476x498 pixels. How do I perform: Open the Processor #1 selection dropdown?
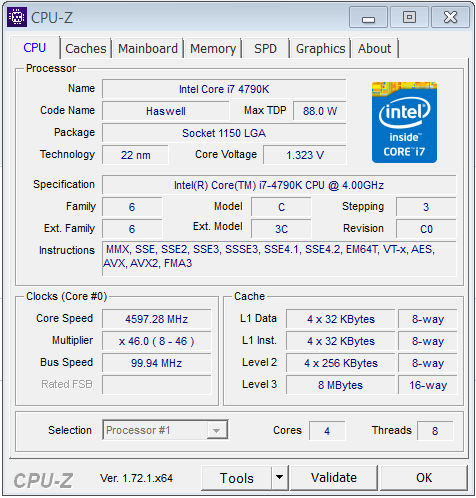tap(165, 430)
